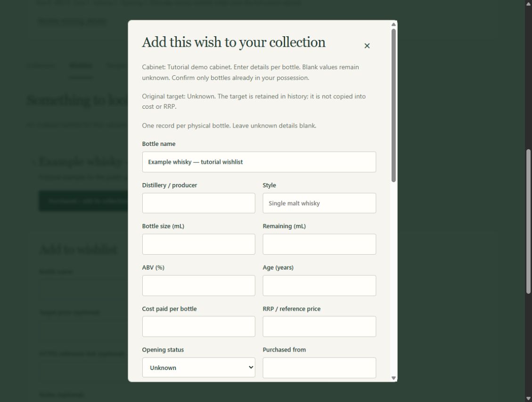The height and width of the screenshot is (402, 532).
Task: Click the Style field showing Single malt whisky
Action: [319, 203]
